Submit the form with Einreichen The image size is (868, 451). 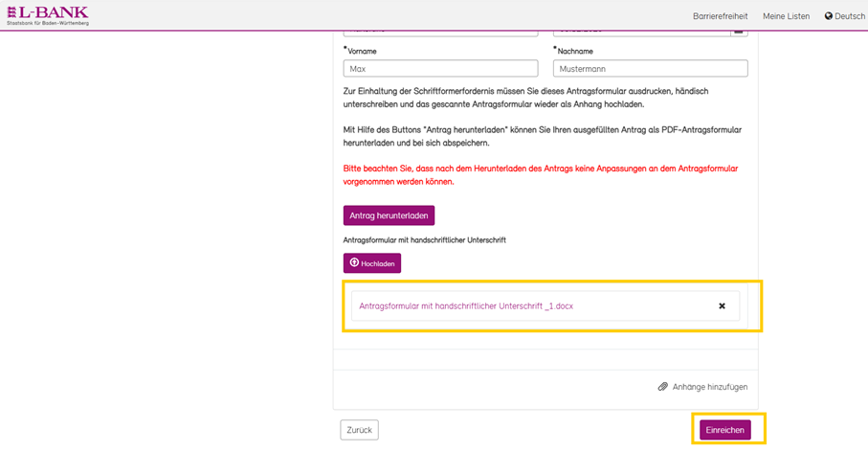click(x=724, y=430)
